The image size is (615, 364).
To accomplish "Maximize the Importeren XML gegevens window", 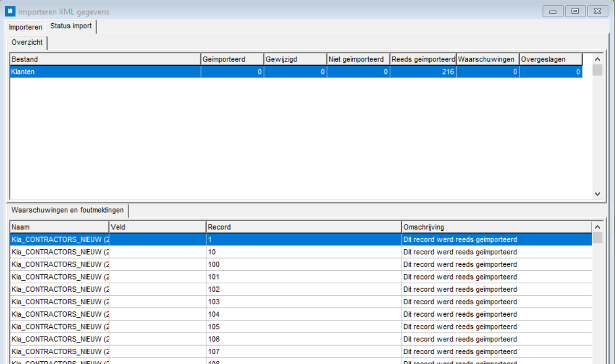I will [575, 11].
